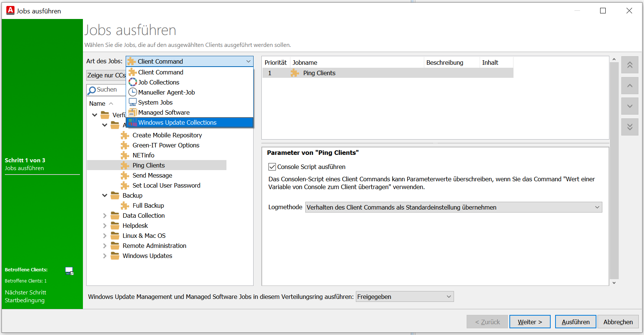
Task: Collapse the Backup folder
Action: pyautogui.click(x=105, y=195)
